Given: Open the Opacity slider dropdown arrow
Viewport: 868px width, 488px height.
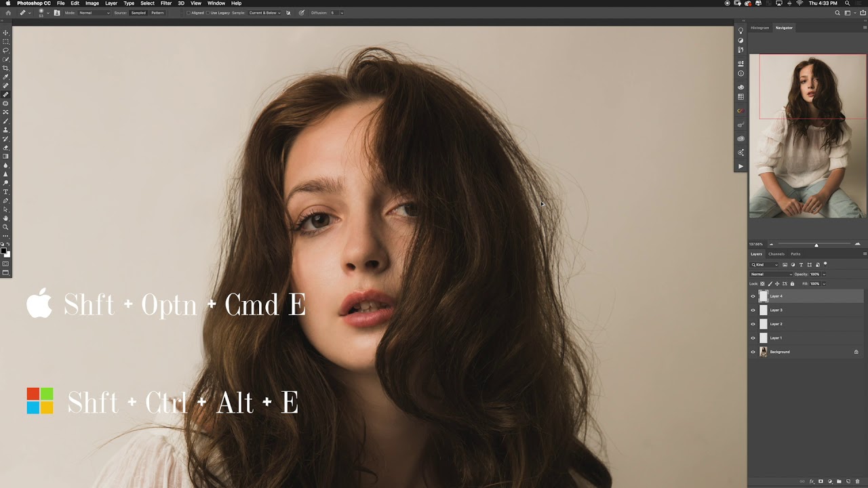Looking at the screenshot, I should (824, 274).
